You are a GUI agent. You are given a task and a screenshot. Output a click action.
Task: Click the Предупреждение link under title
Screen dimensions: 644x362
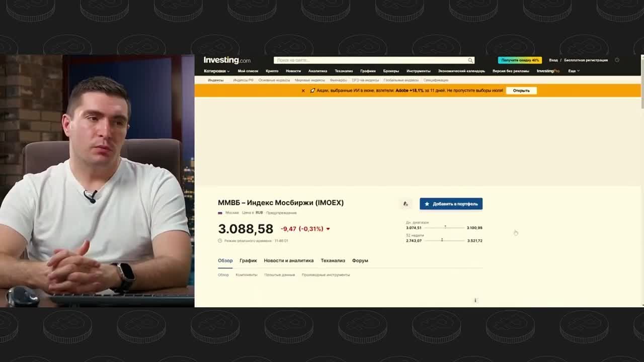pos(281,213)
